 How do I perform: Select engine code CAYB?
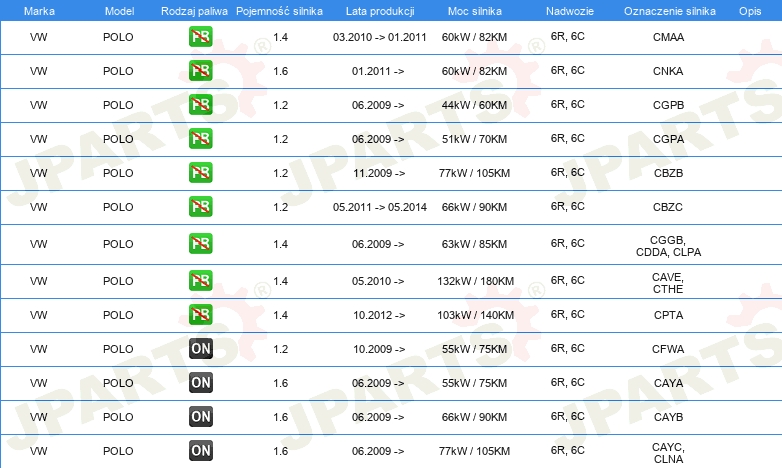(x=668, y=417)
